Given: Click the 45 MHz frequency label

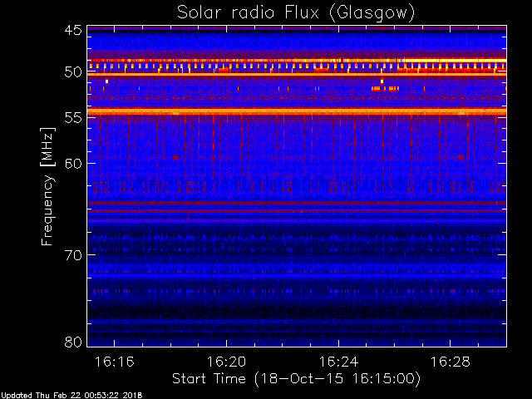Looking at the screenshot, I should tap(73, 30).
